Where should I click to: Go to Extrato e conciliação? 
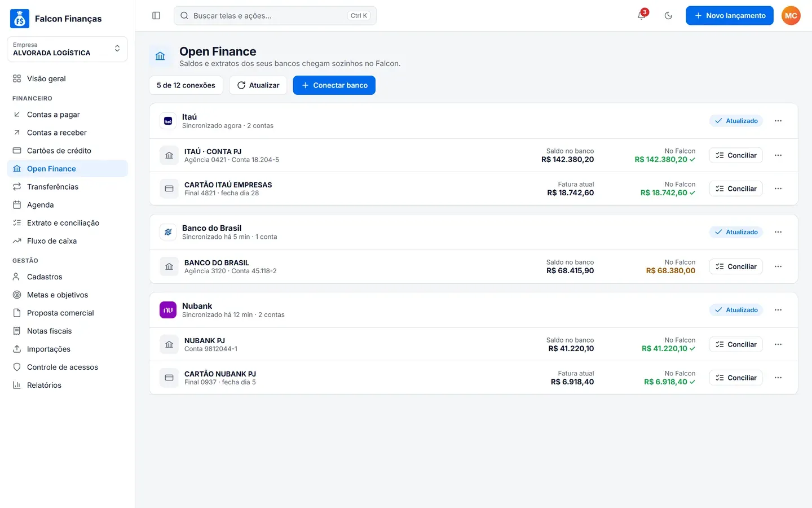(67, 223)
